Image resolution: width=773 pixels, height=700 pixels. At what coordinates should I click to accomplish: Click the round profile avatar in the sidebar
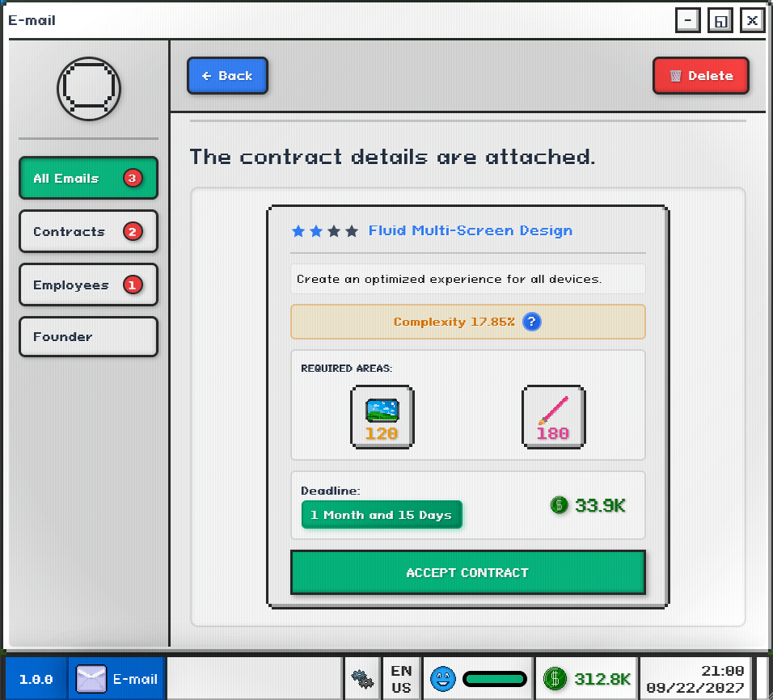(x=89, y=89)
